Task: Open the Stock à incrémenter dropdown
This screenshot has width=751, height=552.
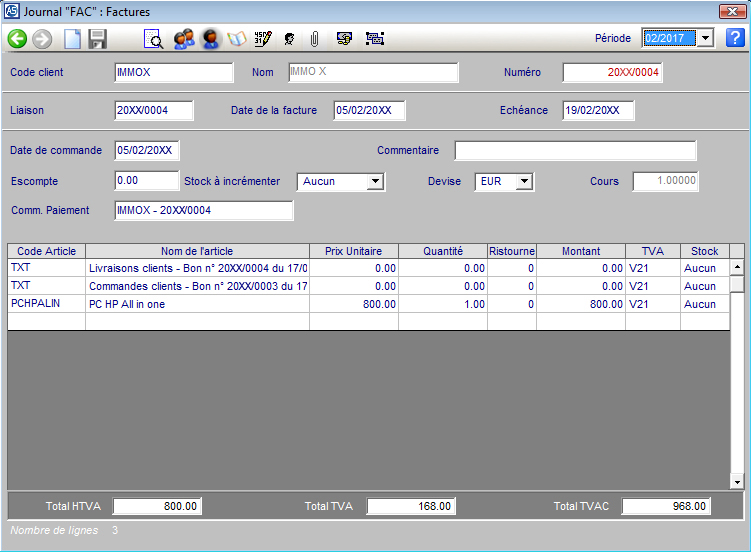Action: [x=375, y=182]
